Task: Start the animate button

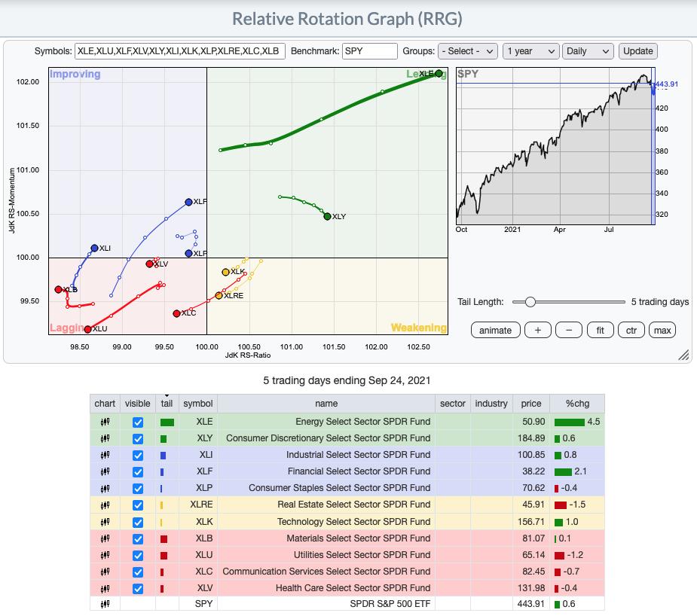Action: coord(495,330)
